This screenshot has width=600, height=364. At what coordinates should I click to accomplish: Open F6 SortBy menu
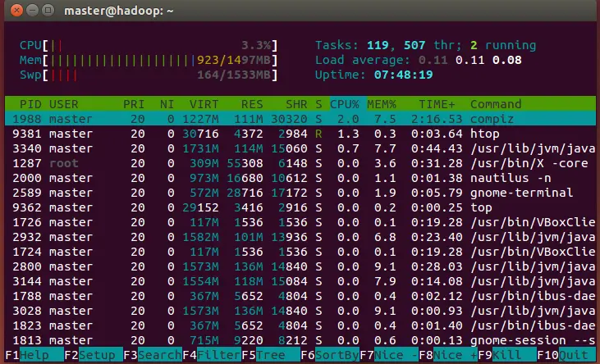[x=330, y=355]
